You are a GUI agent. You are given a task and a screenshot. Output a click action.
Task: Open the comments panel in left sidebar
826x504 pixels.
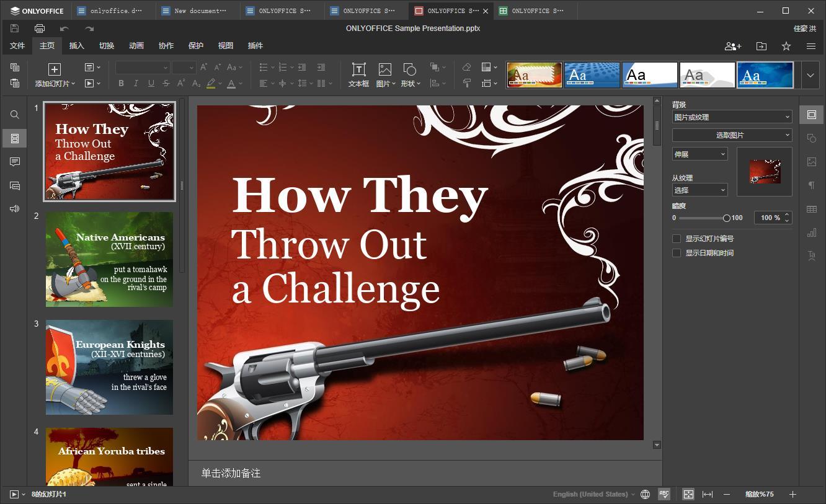[x=15, y=162]
